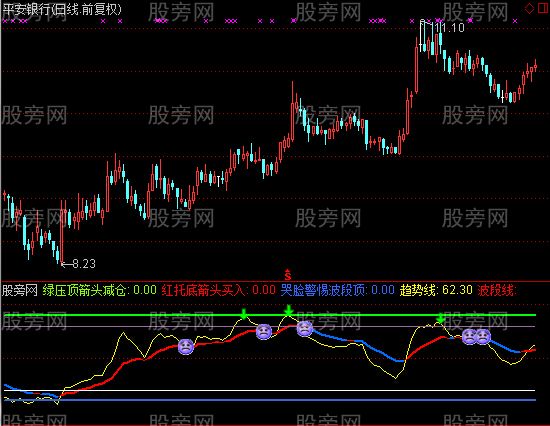Click the leftmost green down-arrow signal
Screen dimensions: 550x426
[x=243, y=314]
